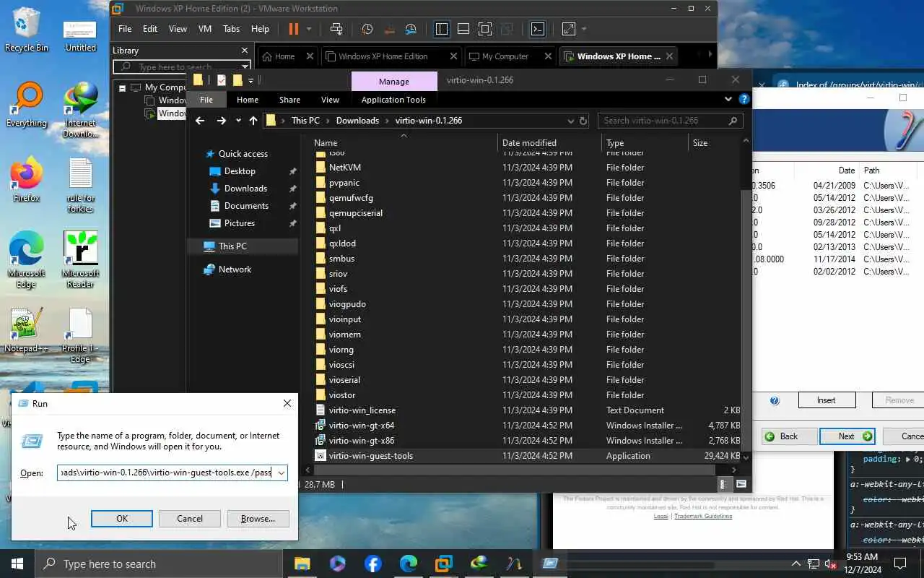
Task: Expand the Run dialog Open combo box
Action: click(282, 473)
